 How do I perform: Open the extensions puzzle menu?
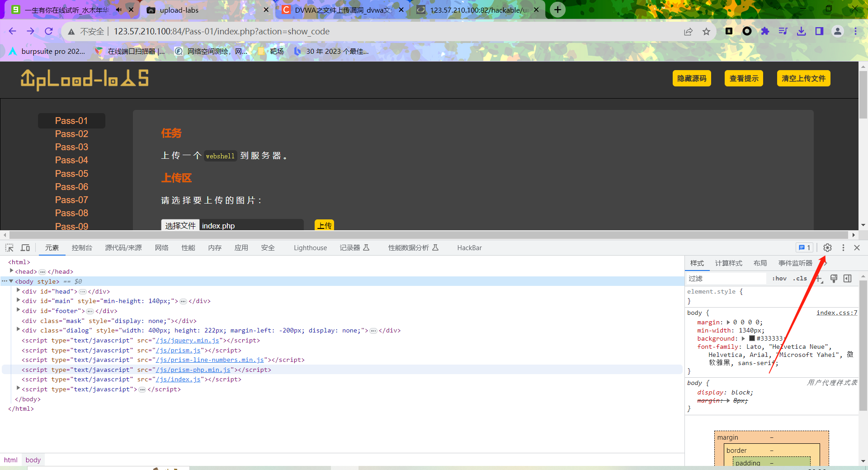click(765, 31)
